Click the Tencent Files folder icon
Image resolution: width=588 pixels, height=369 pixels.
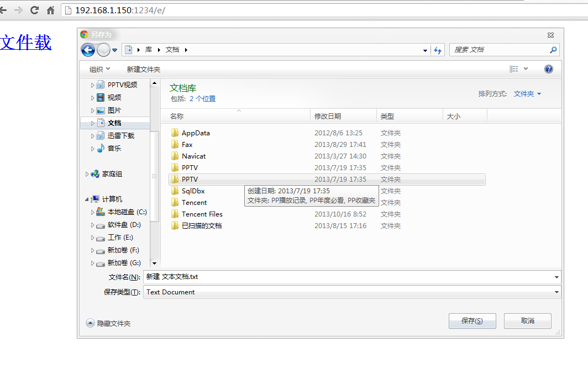175,214
